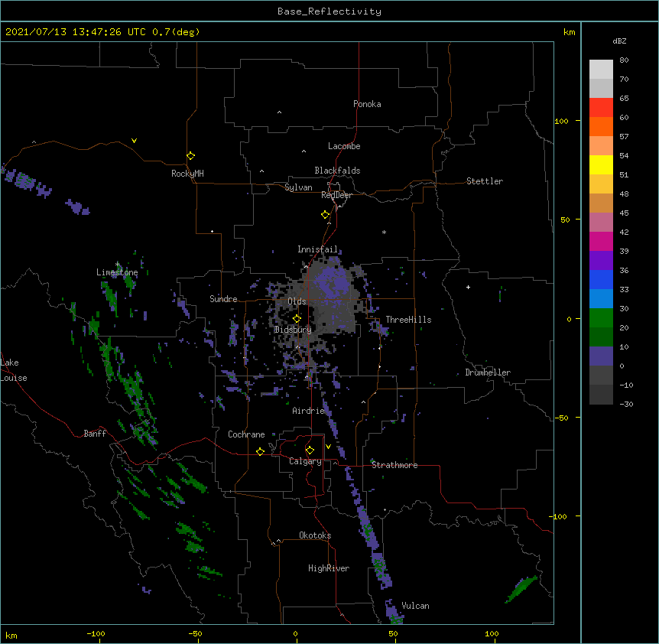Click the Olds town label
This screenshot has width=659, height=644.
pos(297,301)
